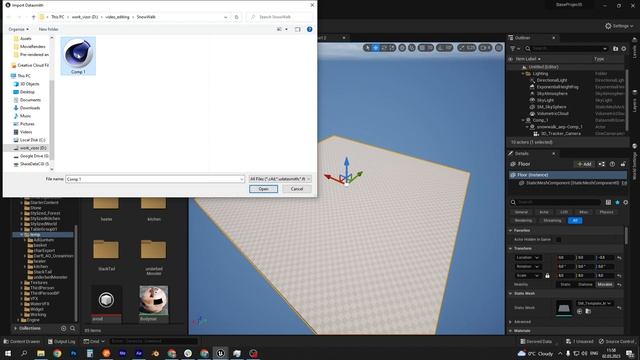Select VolumetricCloud in the Outliner
This screenshot has height=360, width=640.
(552, 113)
